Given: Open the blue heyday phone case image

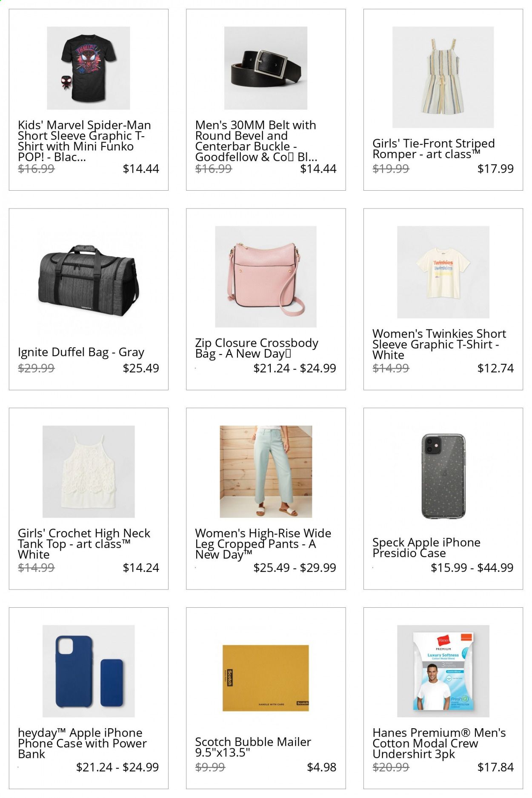Looking at the screenshot, I should (x=89, y=671).
